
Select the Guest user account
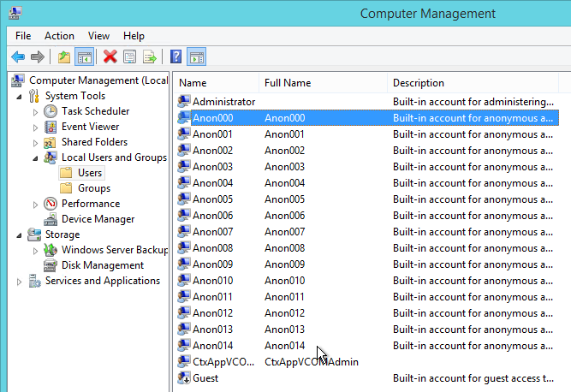(205, 378)
